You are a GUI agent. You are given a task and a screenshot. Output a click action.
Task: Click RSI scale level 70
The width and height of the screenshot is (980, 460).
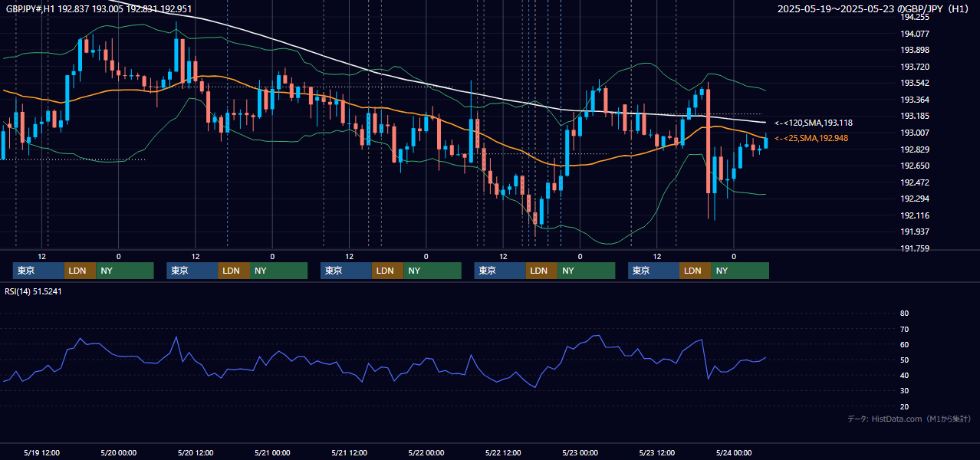point(904,329)
